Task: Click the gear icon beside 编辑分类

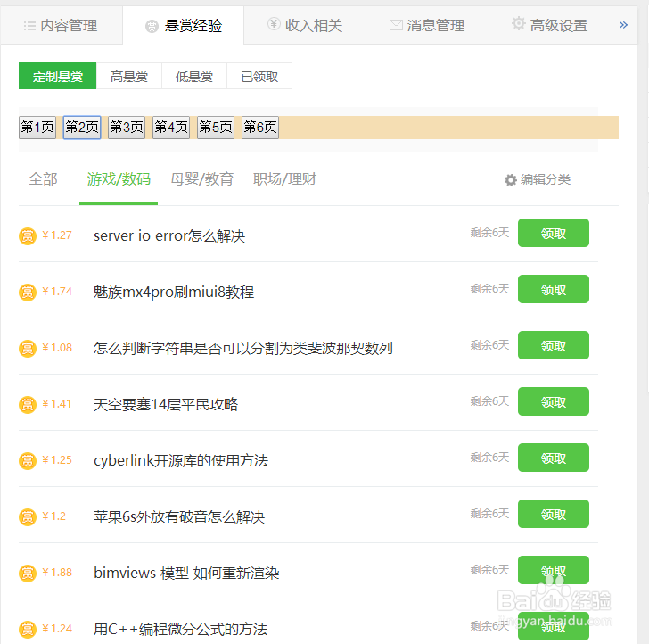Action: pyautogui.click(x=511, y=180)
